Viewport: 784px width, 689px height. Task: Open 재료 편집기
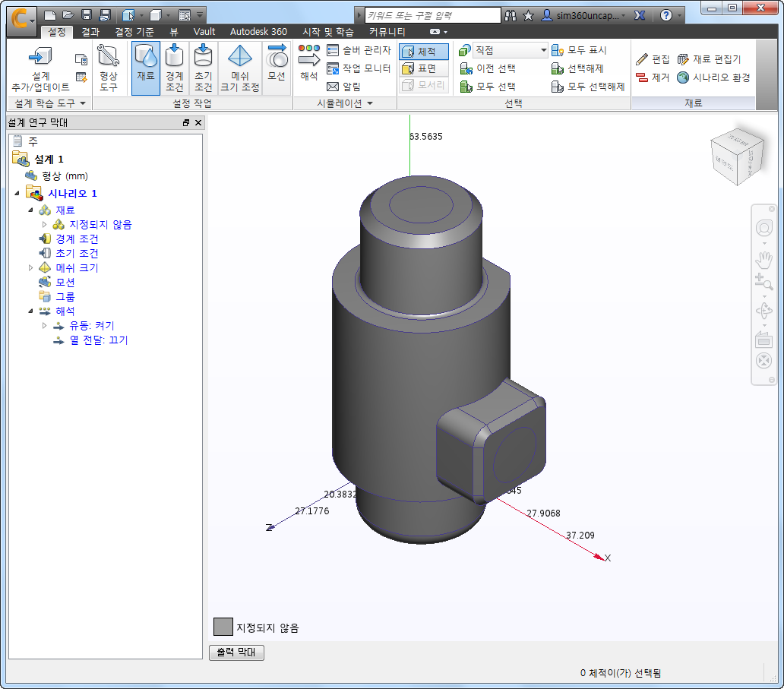pos(709,59)
